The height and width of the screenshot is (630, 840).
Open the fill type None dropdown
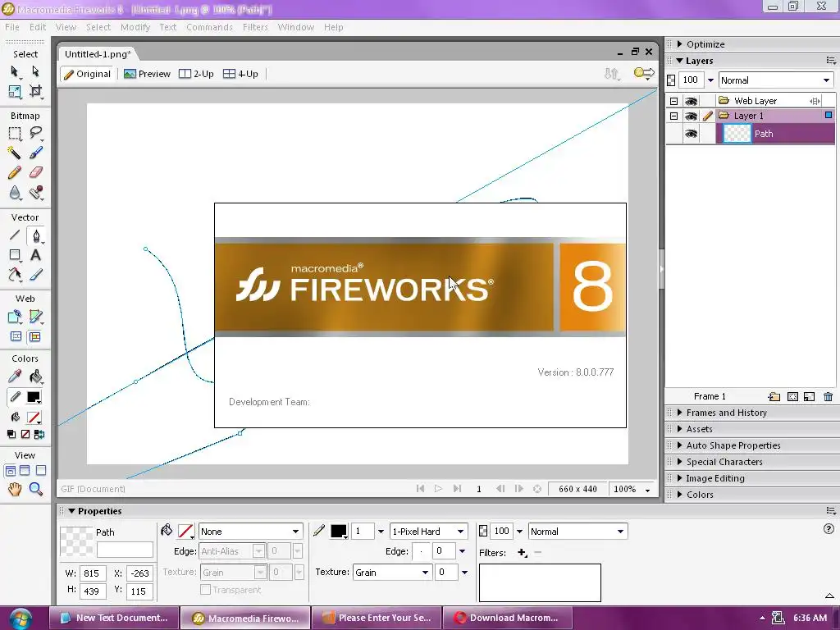250,532
